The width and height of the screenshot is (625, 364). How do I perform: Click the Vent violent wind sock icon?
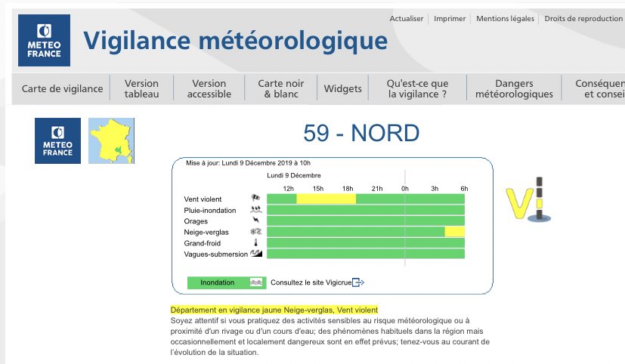click(x=255, y=198)
